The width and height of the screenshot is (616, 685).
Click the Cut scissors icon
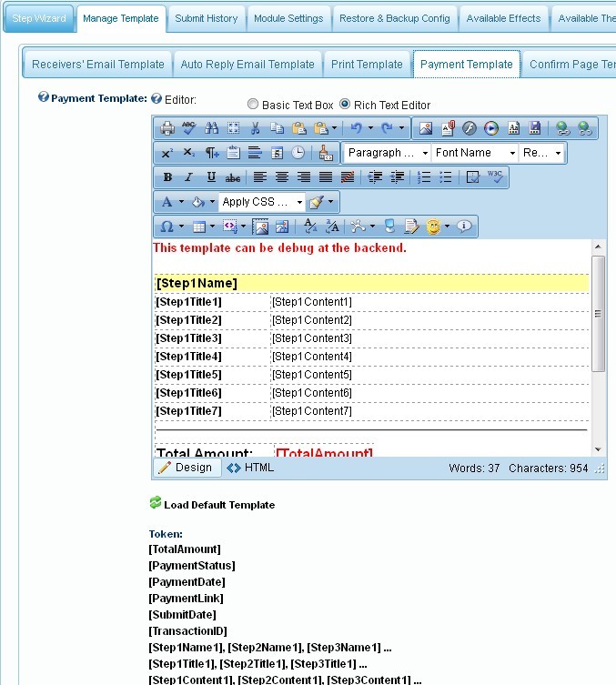click(255, 128)
